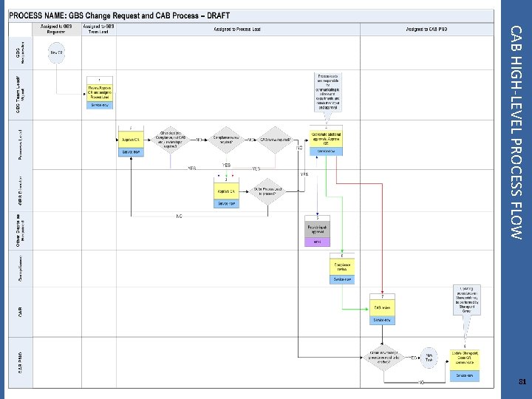Viewport: 532px width, 399px height.
Task: Select the 'GBS Team Lead/Mgmt' swimlane label
Action: 21,95
